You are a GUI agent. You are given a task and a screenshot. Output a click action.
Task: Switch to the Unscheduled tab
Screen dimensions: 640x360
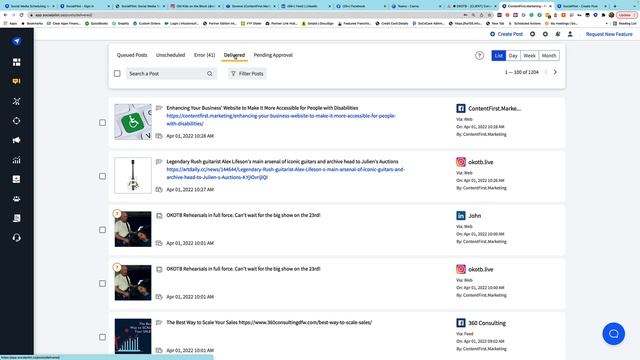click(170, 55)
